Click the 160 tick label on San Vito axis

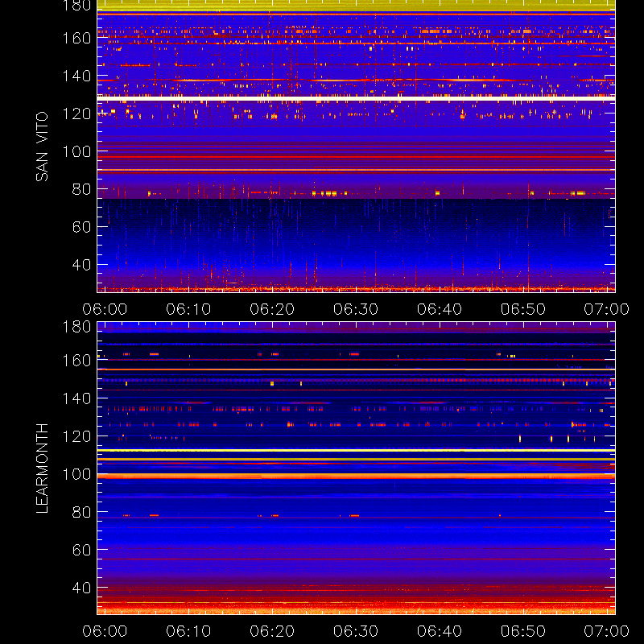point(76,38)
